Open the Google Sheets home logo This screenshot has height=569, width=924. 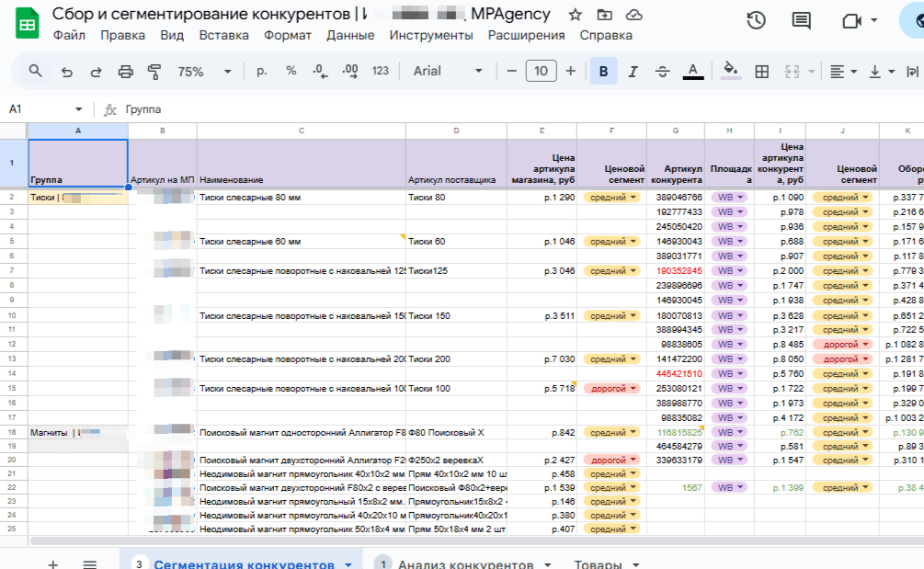27,24
